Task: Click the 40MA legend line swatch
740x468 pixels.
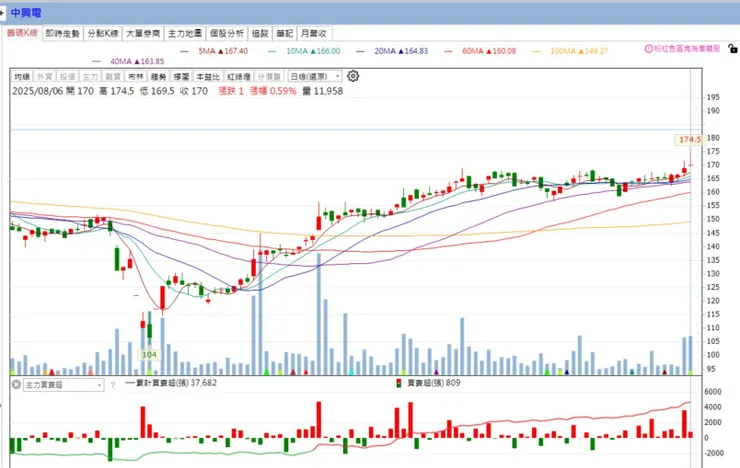Action: [97, 61]
